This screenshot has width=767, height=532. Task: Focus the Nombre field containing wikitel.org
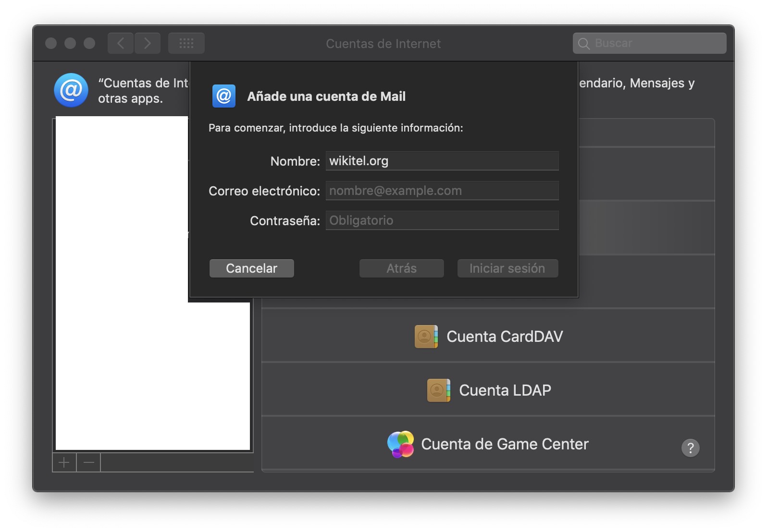coord(442,161)
